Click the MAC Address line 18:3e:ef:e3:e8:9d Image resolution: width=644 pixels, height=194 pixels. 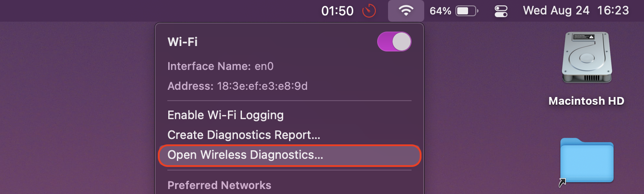(x=237, y=86)
